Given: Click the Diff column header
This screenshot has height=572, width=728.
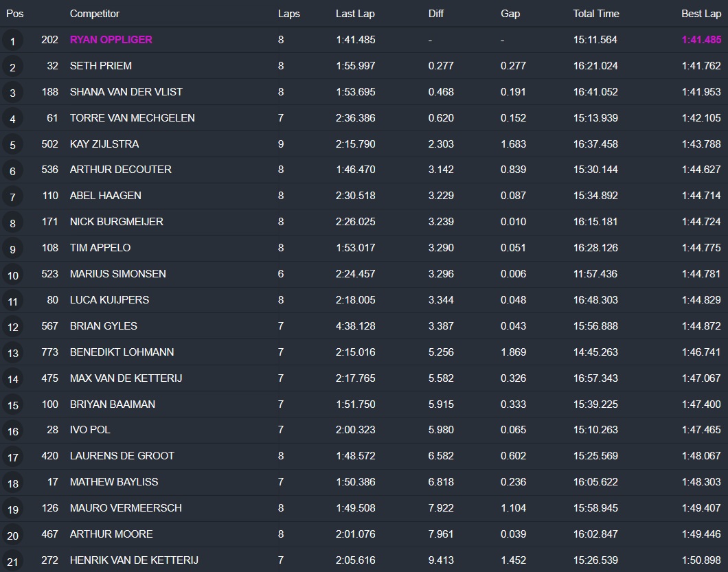Looking at the screenshot, I should pos(435,14).
